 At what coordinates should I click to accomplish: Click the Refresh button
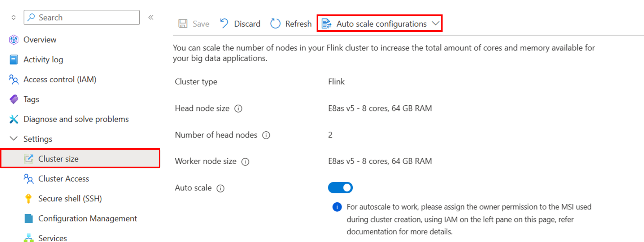coord(291,24)
